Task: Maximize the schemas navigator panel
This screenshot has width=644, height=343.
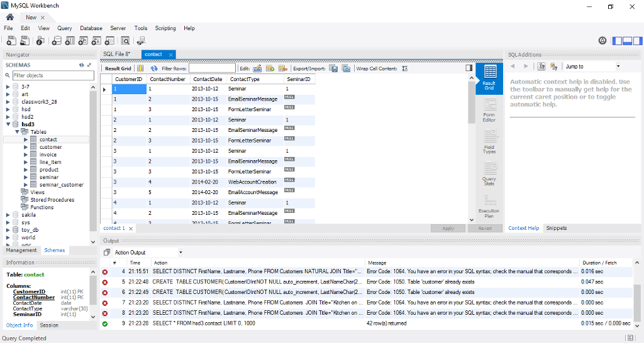Action: tap(89, 65)
